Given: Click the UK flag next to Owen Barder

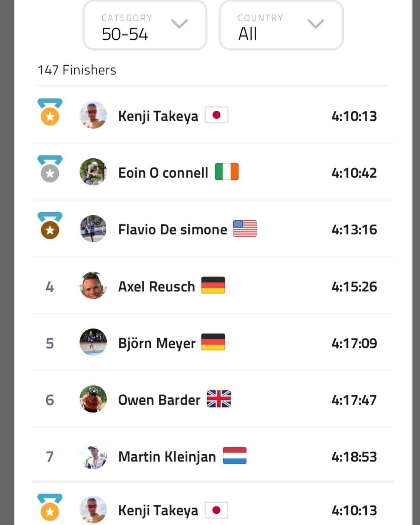Looking at the screenshot, I should point(219,399).
